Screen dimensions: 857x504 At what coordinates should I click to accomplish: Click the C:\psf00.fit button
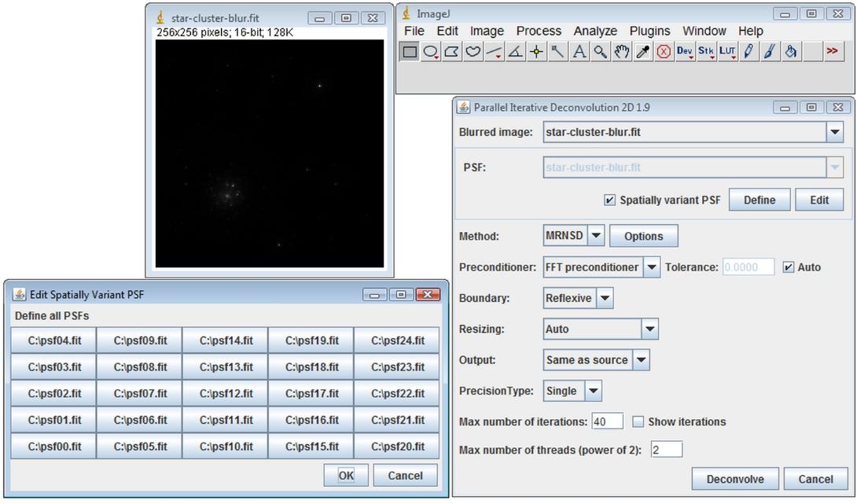click(x=53, y=447)
